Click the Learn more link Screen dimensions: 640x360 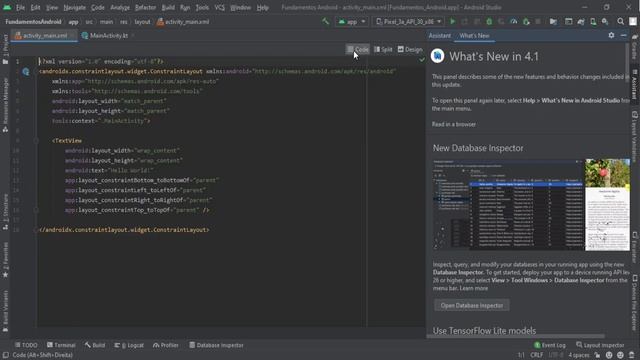473,288
